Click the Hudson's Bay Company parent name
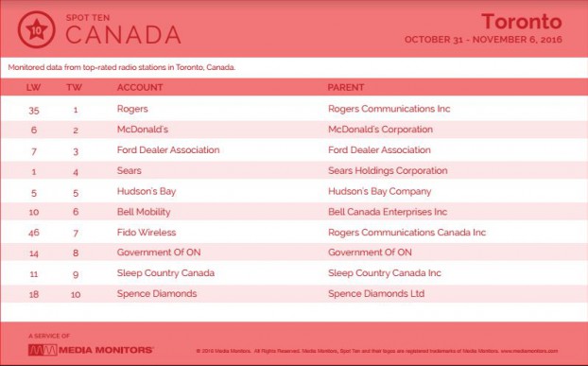The height and width of the screenshot is (366, 588). pyautogui.click(x=379, y=192)
